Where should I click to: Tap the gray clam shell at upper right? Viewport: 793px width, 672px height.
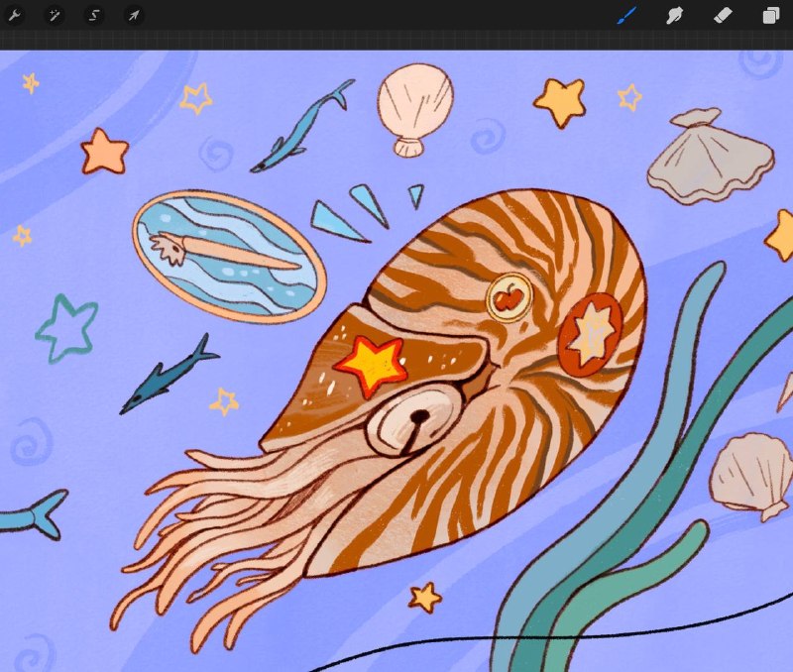tap(710, 157)
